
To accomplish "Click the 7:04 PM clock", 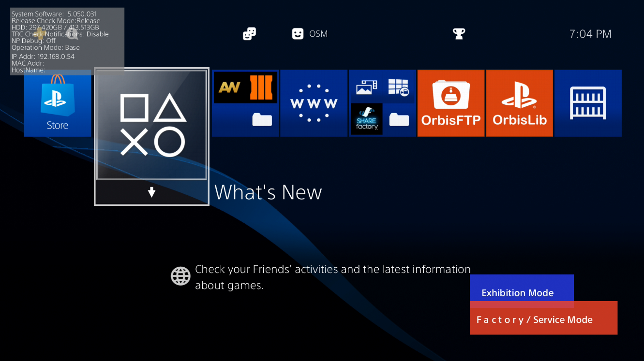I will pos(590,34).
